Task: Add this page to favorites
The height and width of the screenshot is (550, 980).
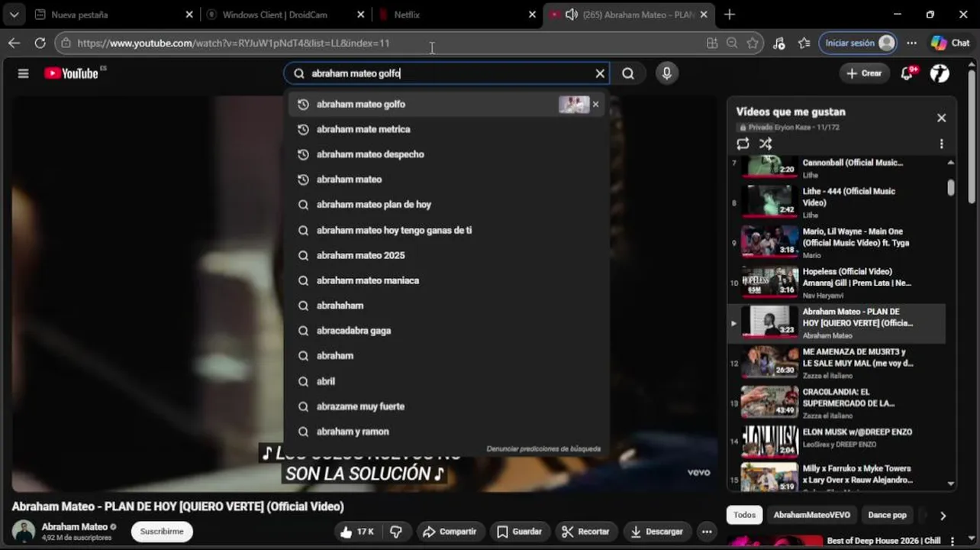Action: (x=753, y=44)
